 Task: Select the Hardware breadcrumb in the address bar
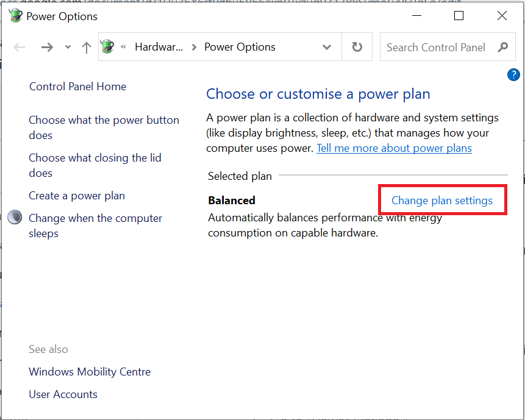(x=159, y=48)
